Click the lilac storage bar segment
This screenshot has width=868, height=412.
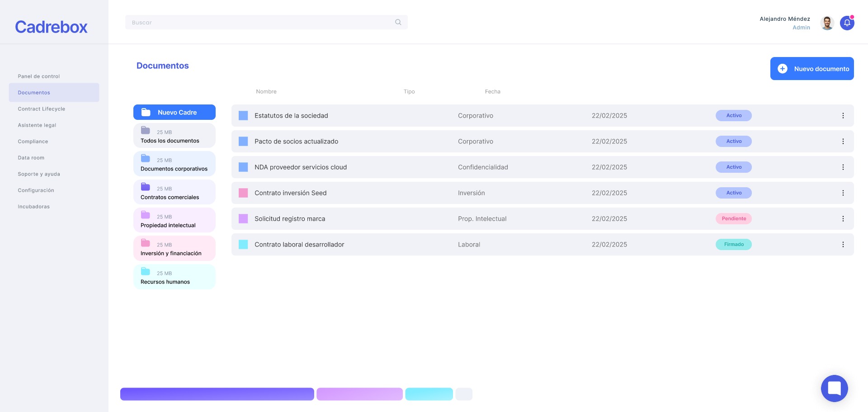[x=359, y=394]
